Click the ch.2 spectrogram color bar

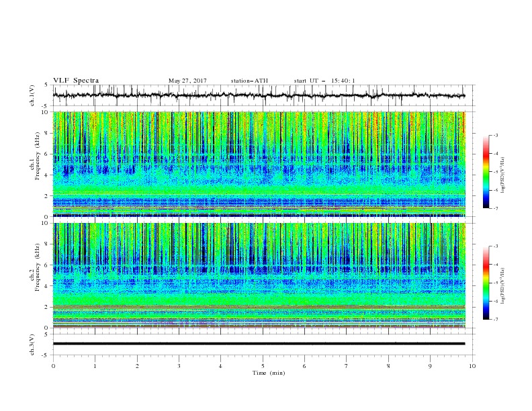pyautogui.click(x=486, y=283)
